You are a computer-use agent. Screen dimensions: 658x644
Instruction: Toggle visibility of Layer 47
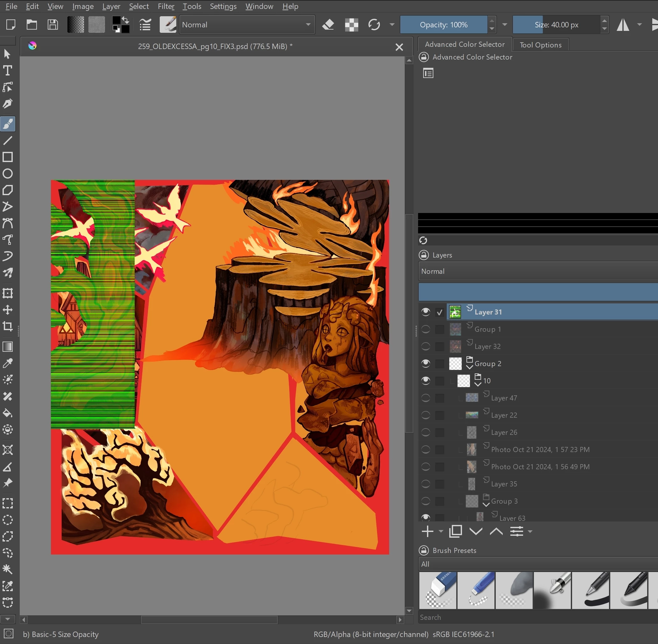tap(426, 398)
